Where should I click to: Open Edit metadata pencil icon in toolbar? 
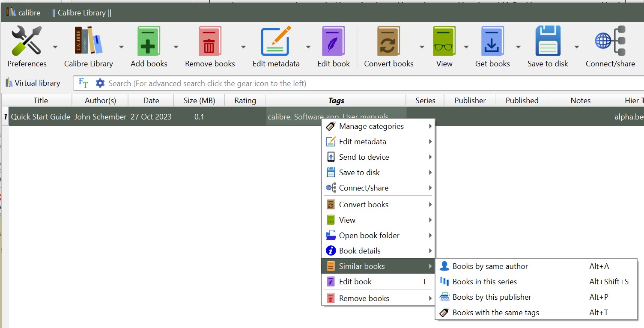click(x=276, y=42)
